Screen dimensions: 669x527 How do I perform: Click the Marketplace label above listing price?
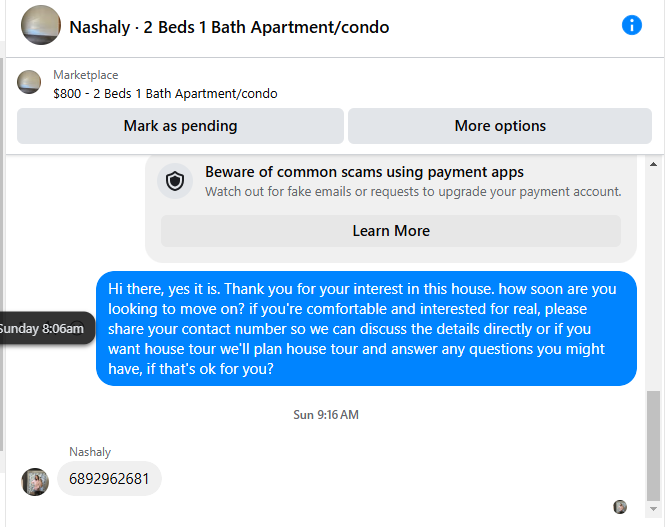[x=86, y=75]
